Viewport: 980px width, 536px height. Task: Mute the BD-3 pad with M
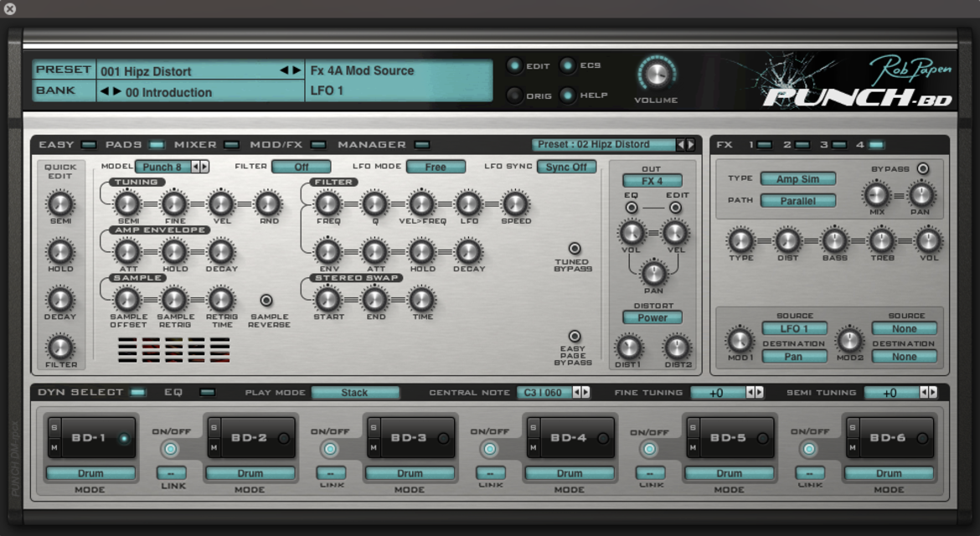373,448
